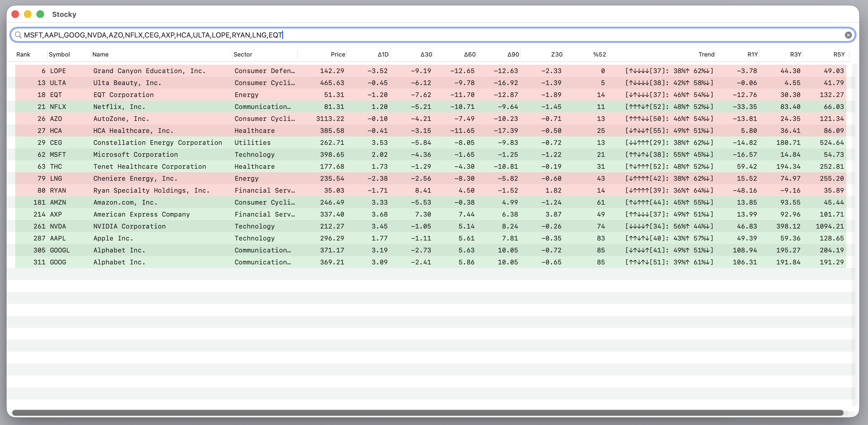The height and width of the screenshot is (425, 868).
Task: Sort by the R5Y column header
Action: point(839,54)
